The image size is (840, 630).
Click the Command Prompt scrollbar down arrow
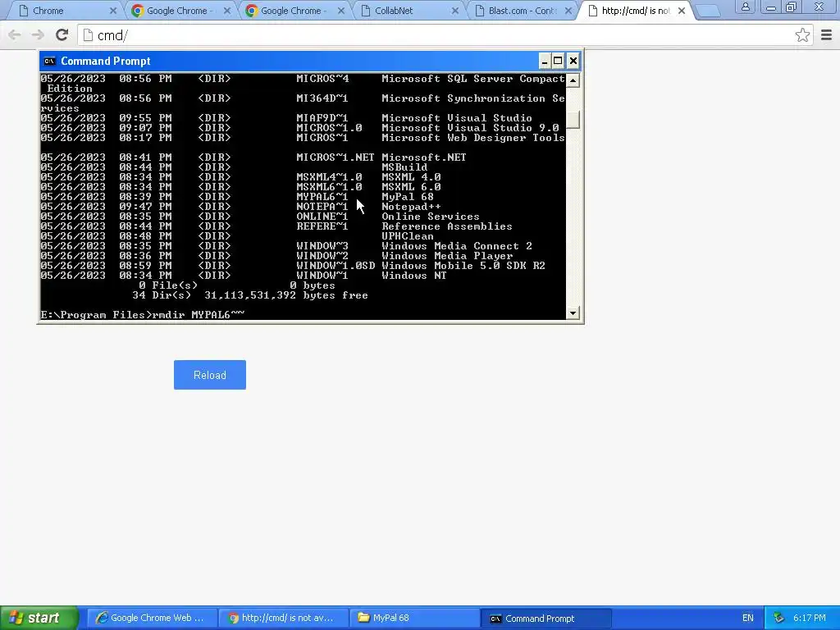coord(573,313)
